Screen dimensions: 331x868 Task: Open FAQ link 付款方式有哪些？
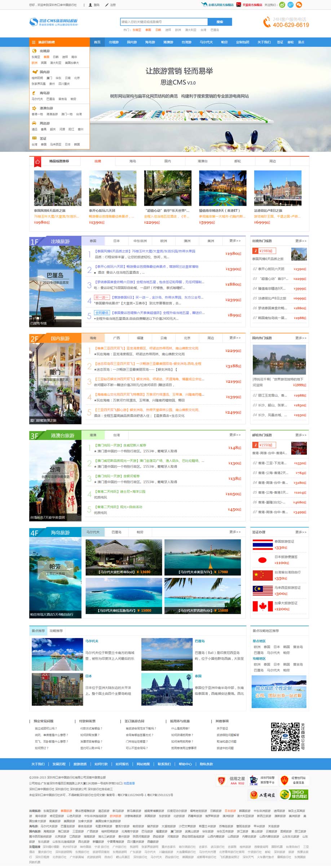coord(91,728)
